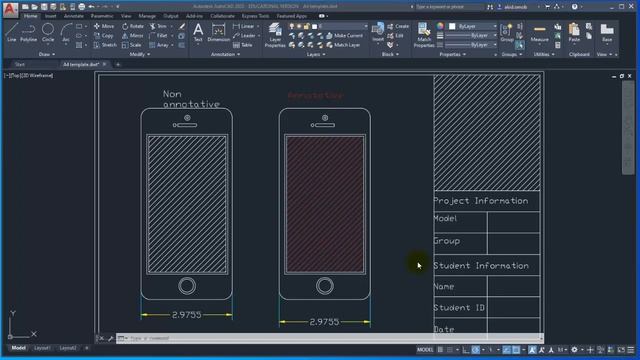Image resolution: width=640 pixels, height=360 pixels.
Task: Click the Paste clipboard icon
Action: click(x=574, y=33)
